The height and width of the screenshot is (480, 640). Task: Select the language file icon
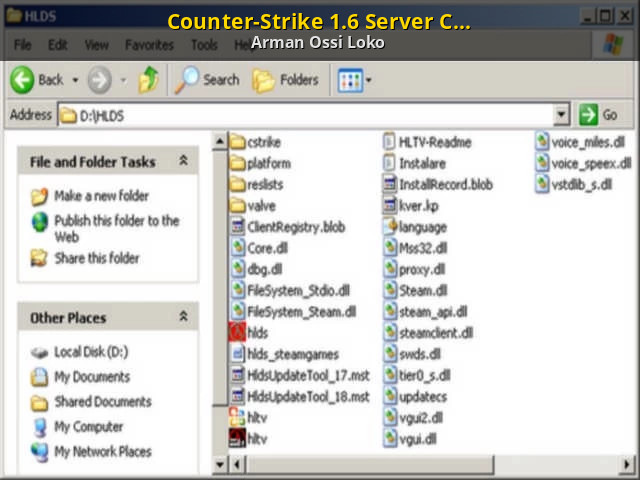click(x=393, y=227)
